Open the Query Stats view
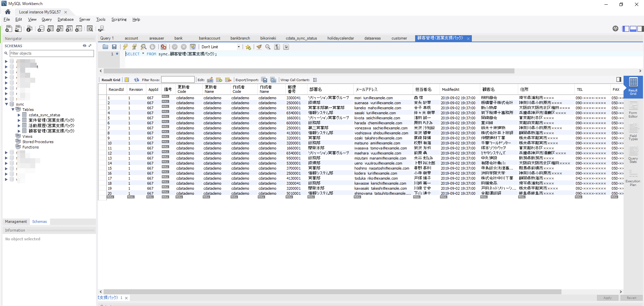 633,155
